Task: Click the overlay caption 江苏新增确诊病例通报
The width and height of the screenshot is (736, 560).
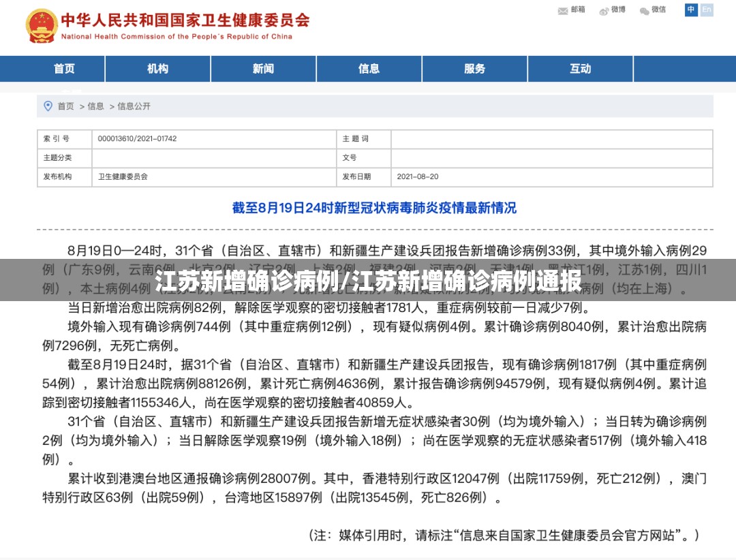Action: [467, 281]
